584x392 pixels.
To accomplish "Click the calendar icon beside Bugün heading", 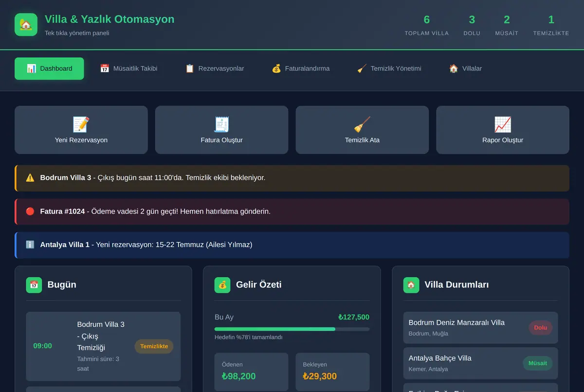I will (34, 285).
